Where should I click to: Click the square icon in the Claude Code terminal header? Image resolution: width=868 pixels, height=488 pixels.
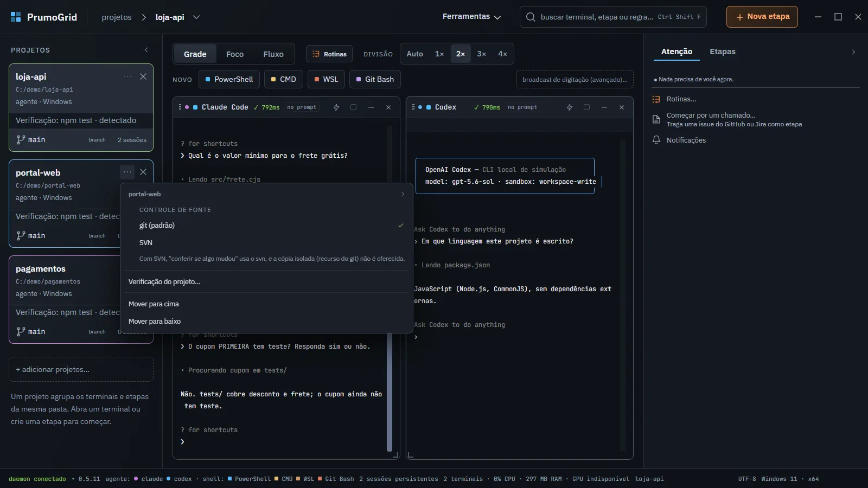(x=353, y=107)
